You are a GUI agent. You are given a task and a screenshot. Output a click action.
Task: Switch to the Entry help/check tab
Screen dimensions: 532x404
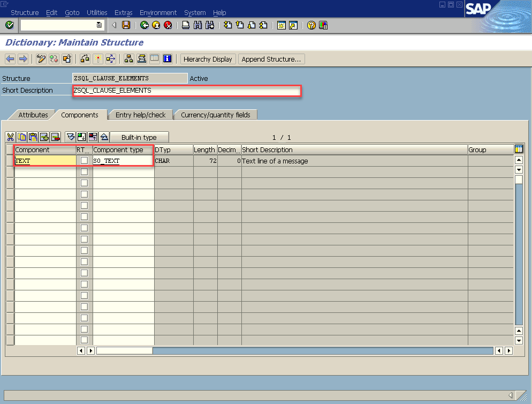click(x=140, y=115)
